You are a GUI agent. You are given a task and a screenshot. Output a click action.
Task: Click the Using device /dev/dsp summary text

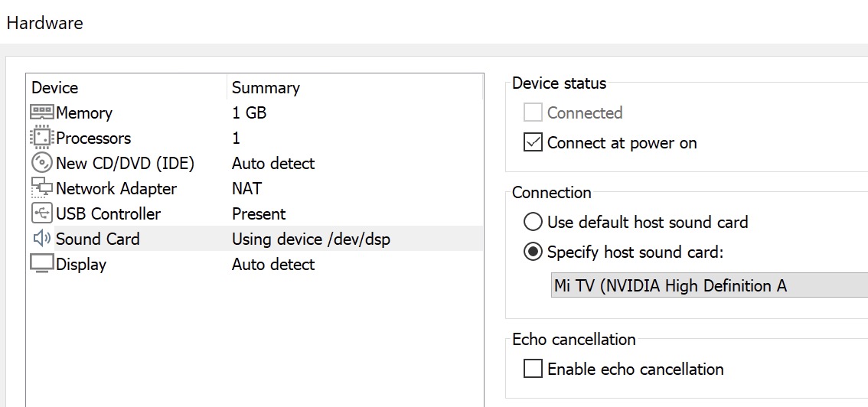311,239
